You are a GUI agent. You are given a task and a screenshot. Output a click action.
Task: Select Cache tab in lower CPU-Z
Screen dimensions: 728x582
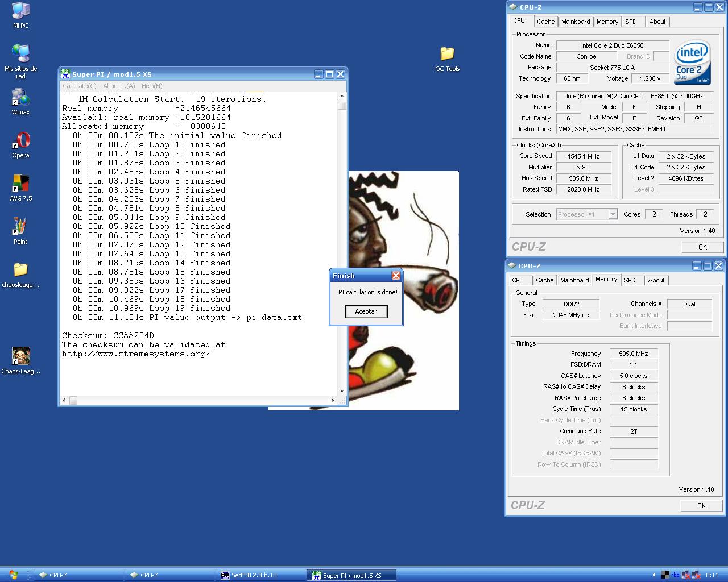point(544,280)
